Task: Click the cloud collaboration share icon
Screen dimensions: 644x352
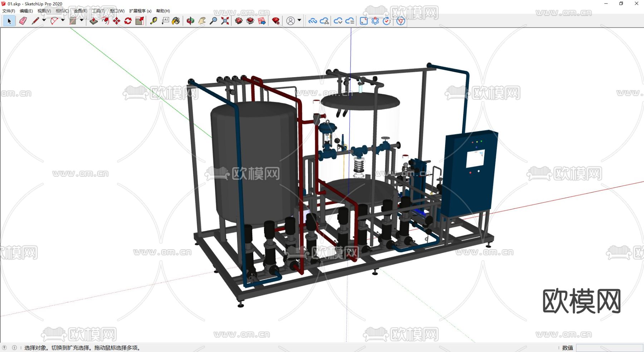Action: 325,21
